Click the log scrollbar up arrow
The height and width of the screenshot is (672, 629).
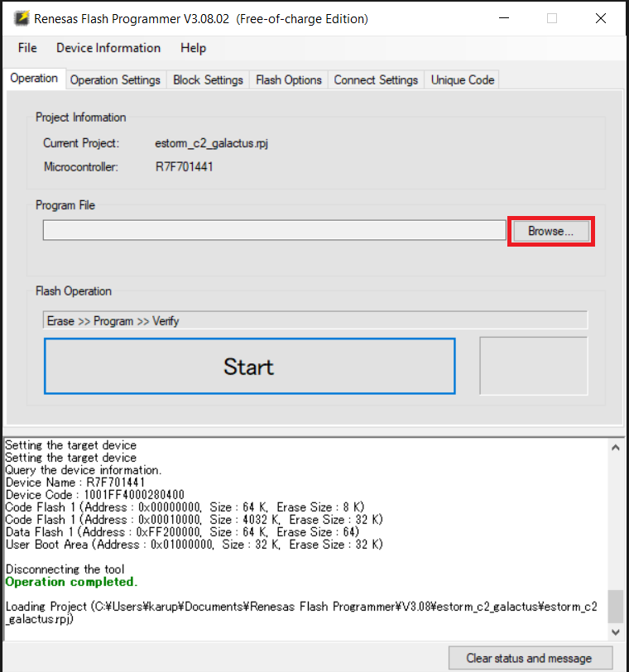(616, 448)
